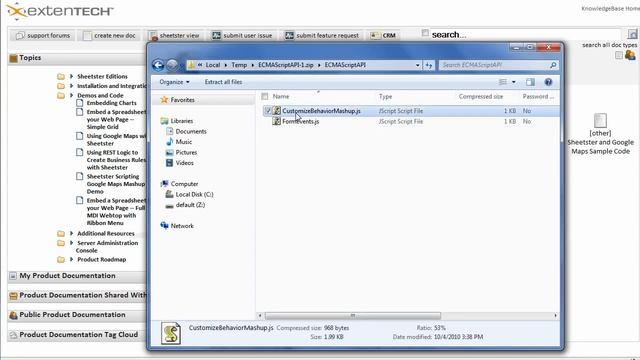The height and width of the screenshot is (360, 640).
Task: Click submit feature request
Action: 322,36
